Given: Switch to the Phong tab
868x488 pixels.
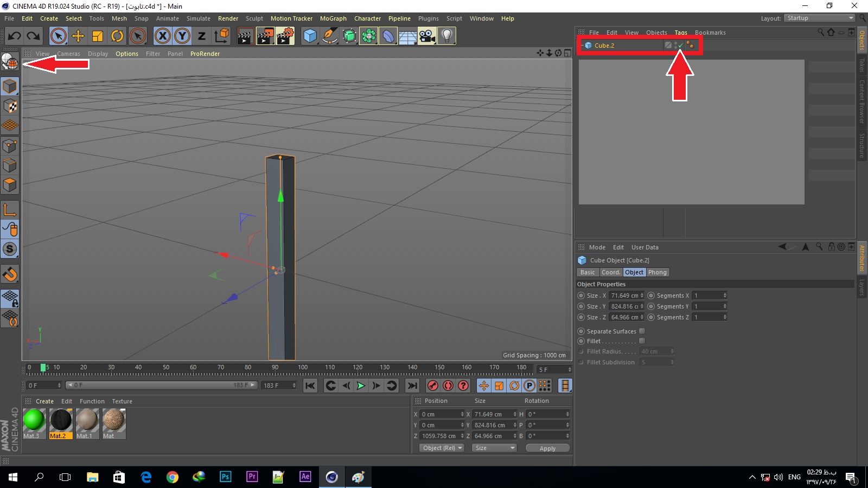Looking at the screenshot, I should 657,272.
